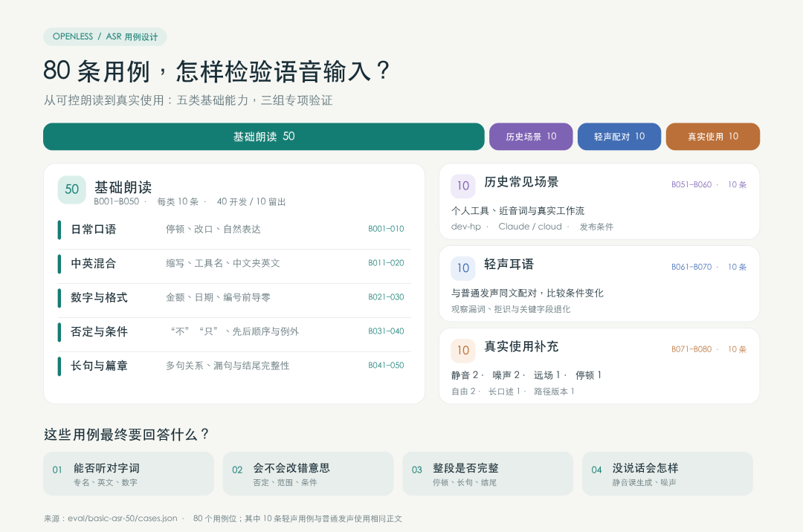Select the purple 历史场景 10 segment
The height and width of the screenshot is (532, 803).
[x=531, y=137]
